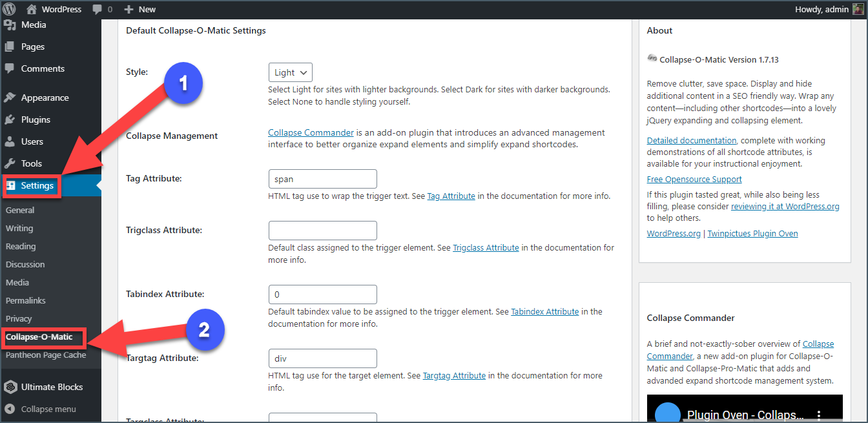Click the admin avatar thumbnail
868x423 pixels.
click(858, 9)
